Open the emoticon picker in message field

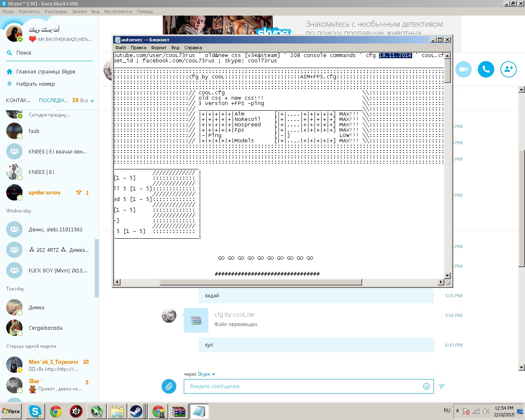pos(427,386)
